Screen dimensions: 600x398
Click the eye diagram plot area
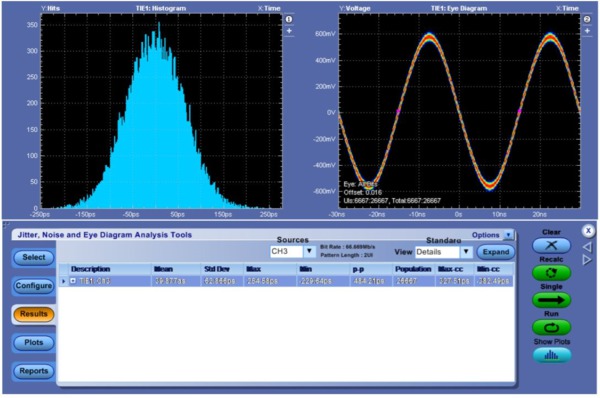point(459,111)
